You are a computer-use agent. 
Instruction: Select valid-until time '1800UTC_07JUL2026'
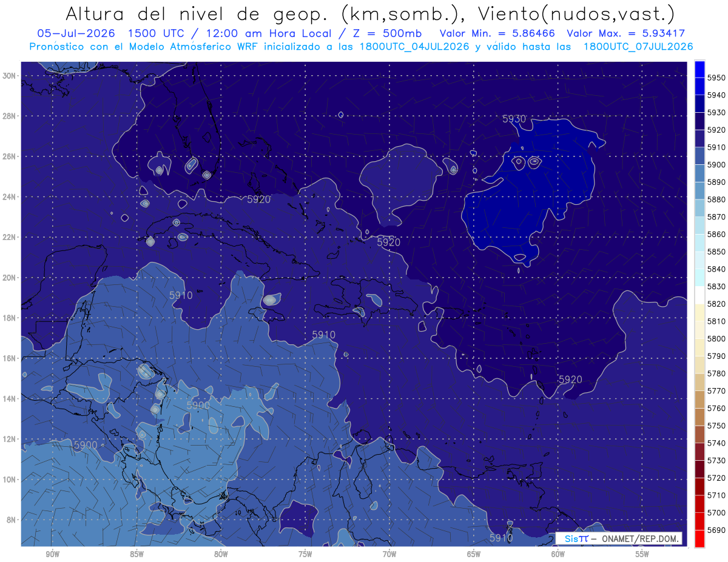[638, 47]
